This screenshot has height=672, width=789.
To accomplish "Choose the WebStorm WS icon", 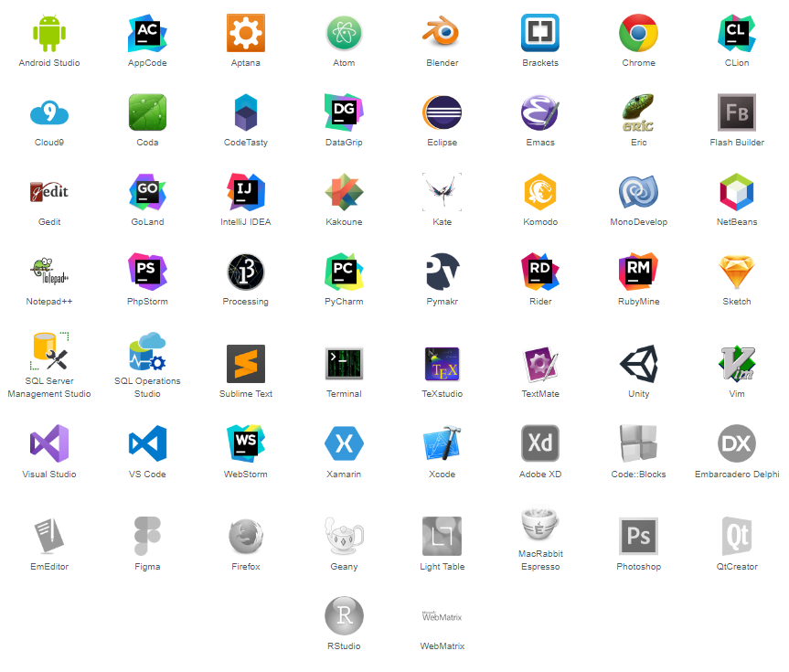I will click(246, 443).
